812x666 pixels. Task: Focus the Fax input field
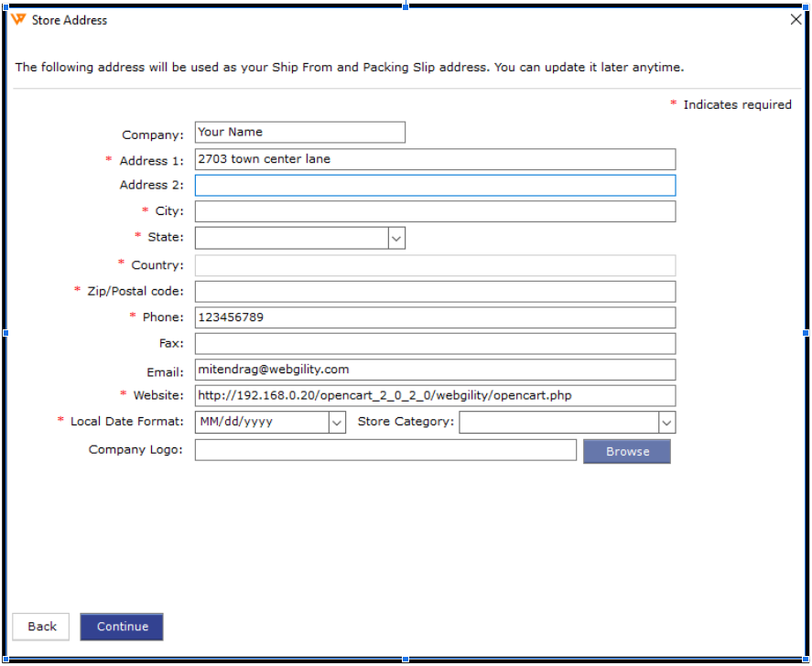tap(435, 344)
